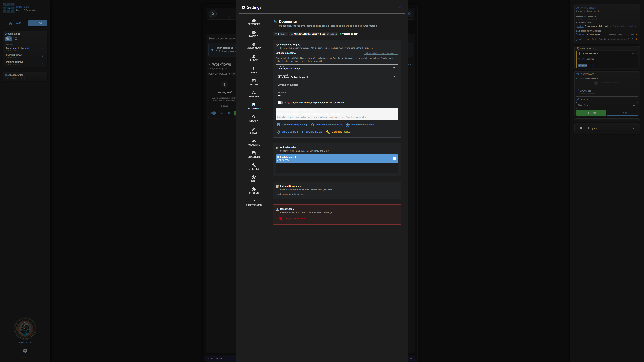Click the MCP hub icon
The image size is (644, 362).
tap(254, 177)
